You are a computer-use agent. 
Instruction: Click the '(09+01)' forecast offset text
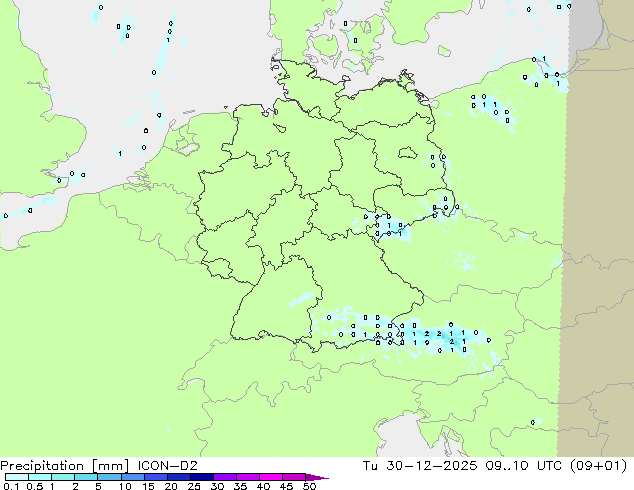pos(598,466)
